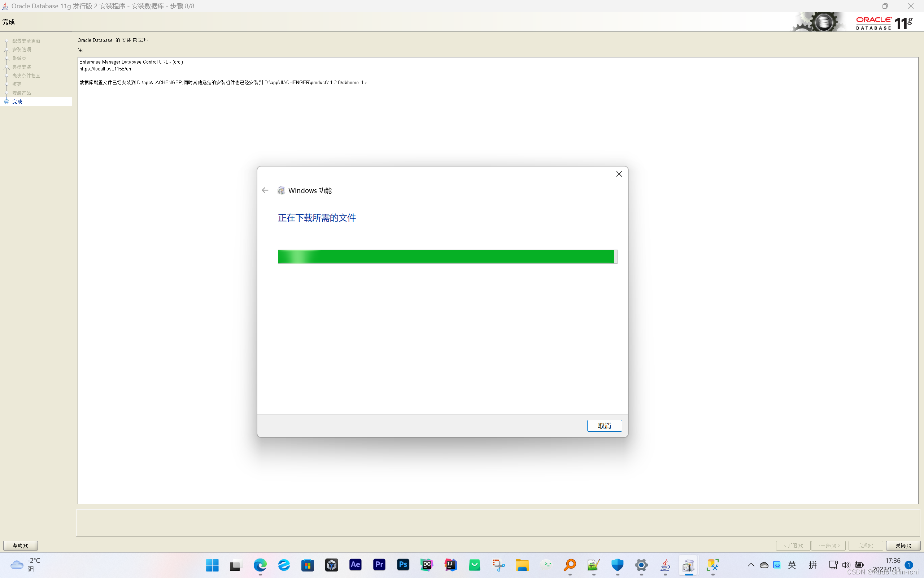This screenshot has width=924, height=578.
Task: Open Microsoft Store from taskbar
Action: pyautogui.click(x=308, y=565)
